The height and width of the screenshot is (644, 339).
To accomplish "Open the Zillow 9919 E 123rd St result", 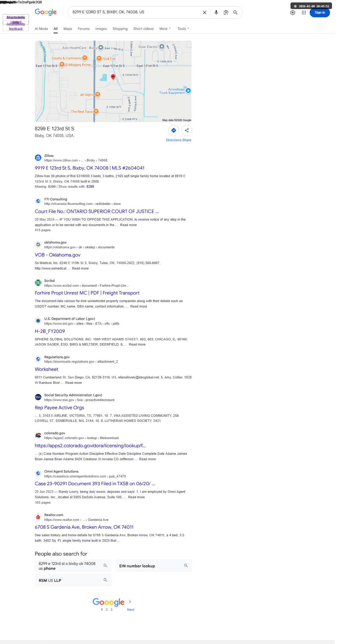I will click(90, 168).
